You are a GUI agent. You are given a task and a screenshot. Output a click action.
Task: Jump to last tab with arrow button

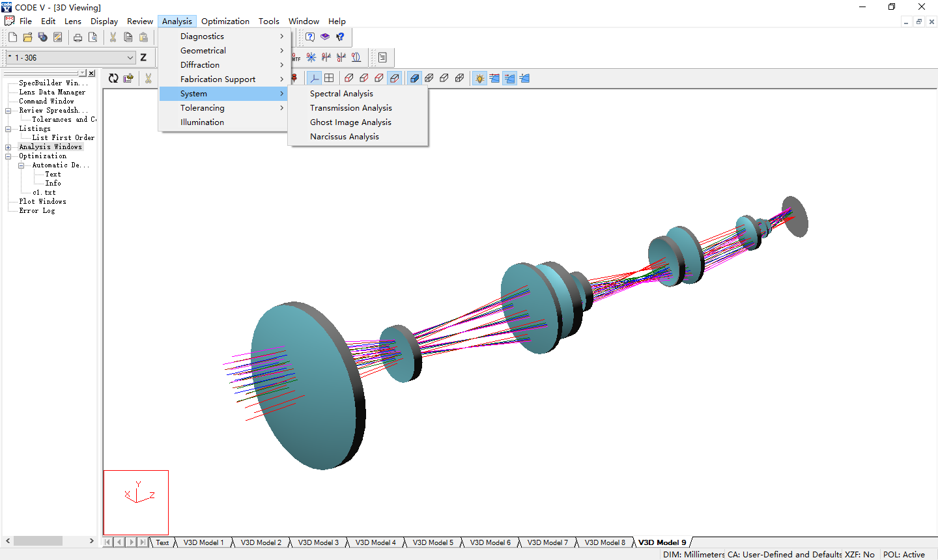143,542
